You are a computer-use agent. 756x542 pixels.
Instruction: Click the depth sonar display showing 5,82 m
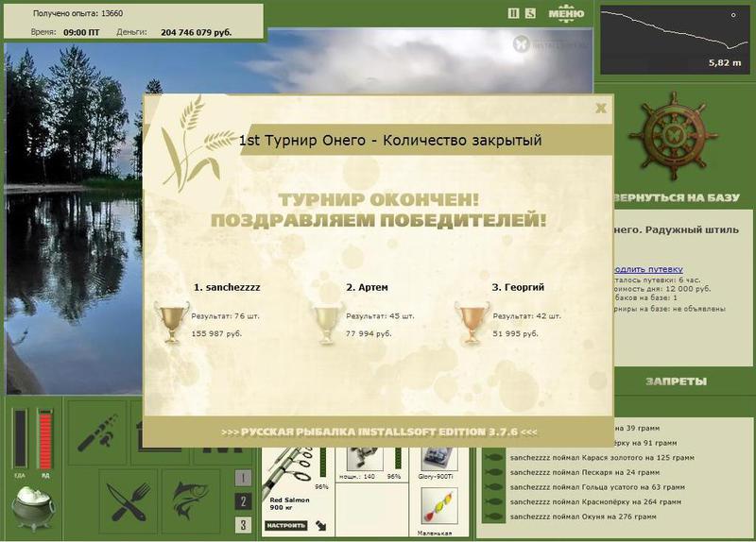click(674, 40)
